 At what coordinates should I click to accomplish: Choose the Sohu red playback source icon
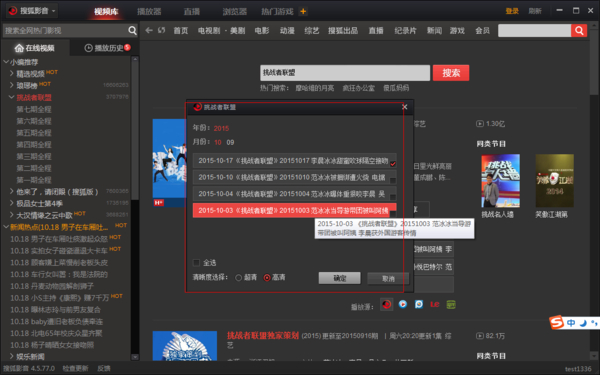[386, 305]
